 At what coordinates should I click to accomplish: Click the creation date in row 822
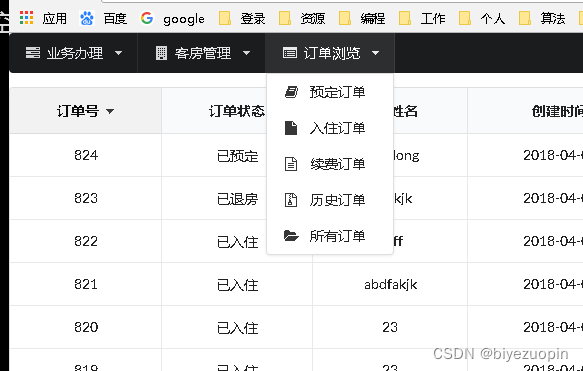553,241
